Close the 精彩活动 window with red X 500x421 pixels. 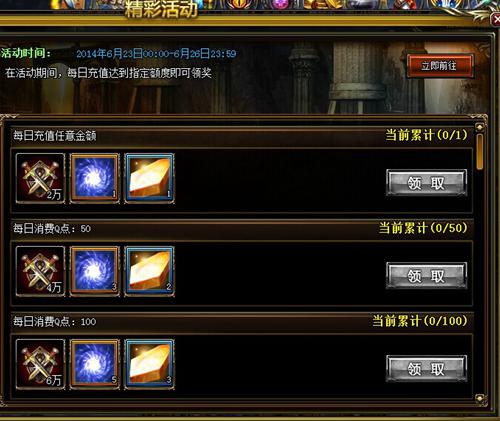click(495, 19)
